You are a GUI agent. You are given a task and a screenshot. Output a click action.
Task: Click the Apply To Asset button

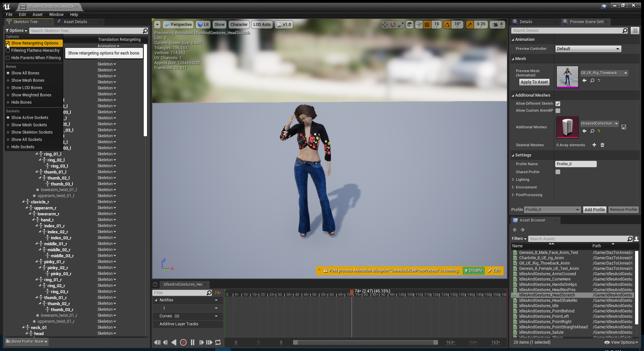pyautogui.click(x=534, y=82)
